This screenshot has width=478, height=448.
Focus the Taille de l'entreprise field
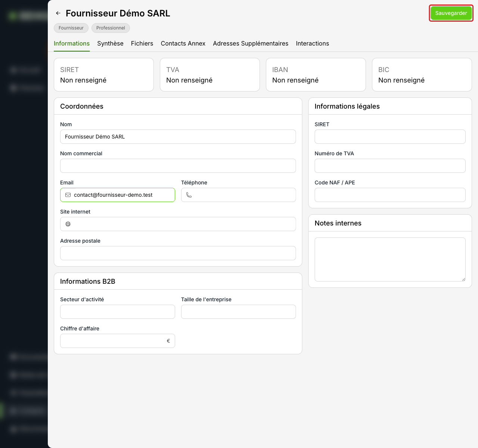(x=239, y=312)
